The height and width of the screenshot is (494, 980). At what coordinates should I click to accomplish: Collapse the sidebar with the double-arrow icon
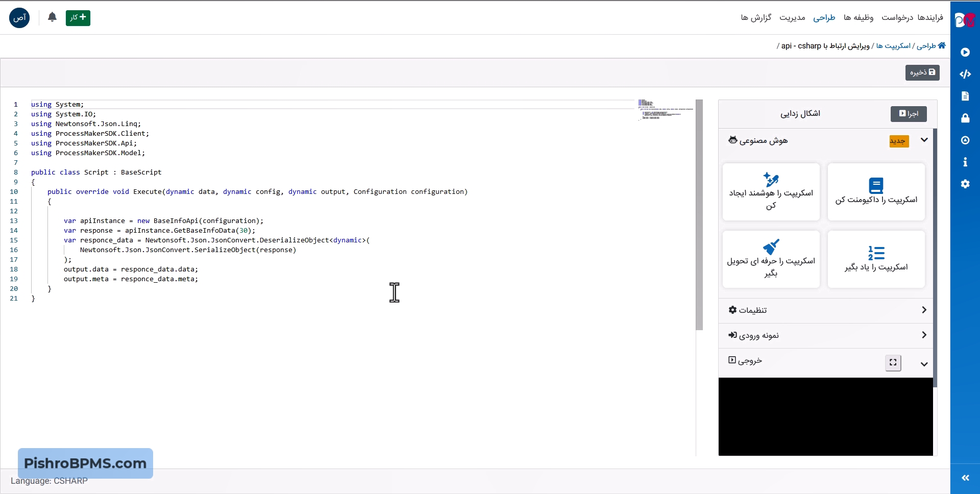click(x=965, y=478)
